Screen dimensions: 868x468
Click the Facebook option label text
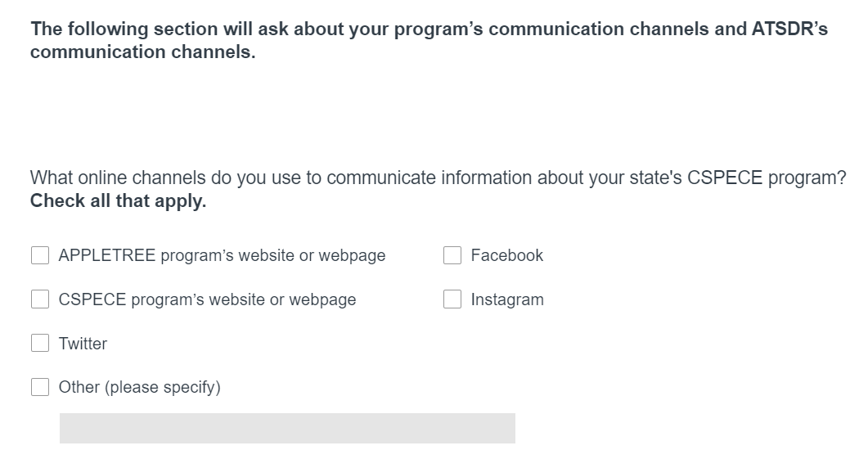click(x=506, y=256)
